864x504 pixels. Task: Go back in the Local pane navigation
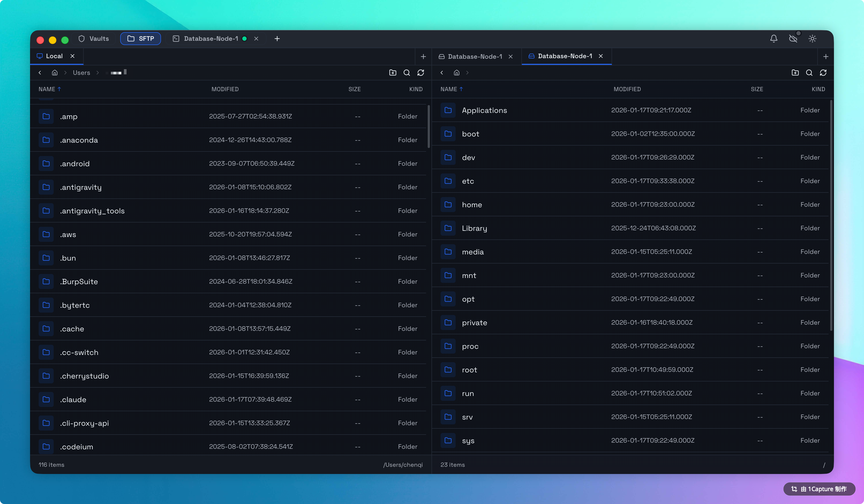click(x=40, y=73)
